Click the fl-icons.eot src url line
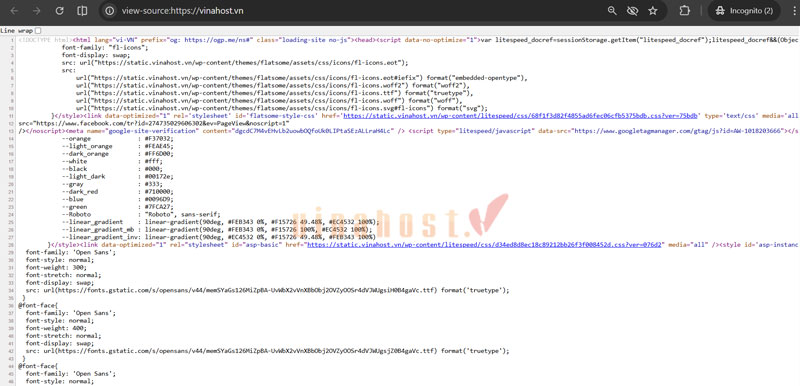The width and height of the screenshot is (800, 386). (235, 63)
